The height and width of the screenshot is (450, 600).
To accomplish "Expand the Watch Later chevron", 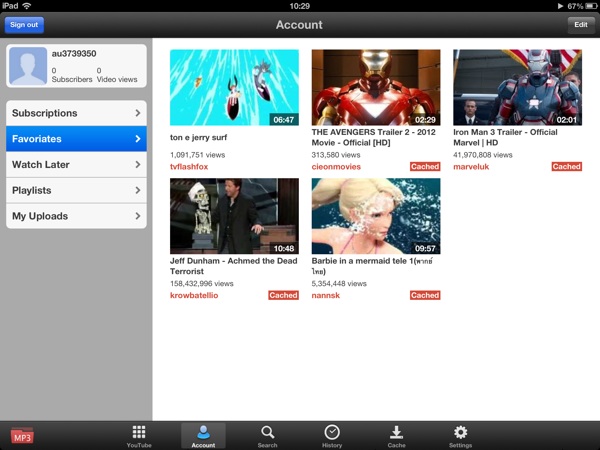I will pos(138,164).
